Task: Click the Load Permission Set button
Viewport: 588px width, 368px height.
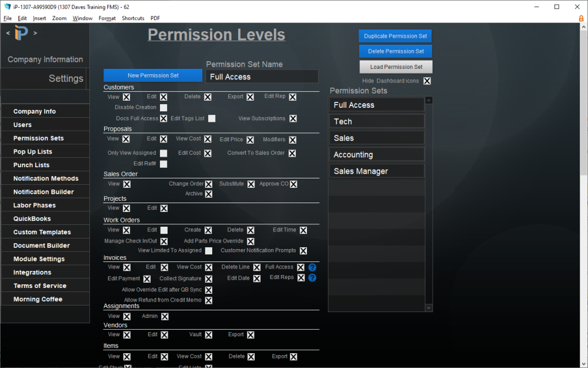Action: point(395,67)
